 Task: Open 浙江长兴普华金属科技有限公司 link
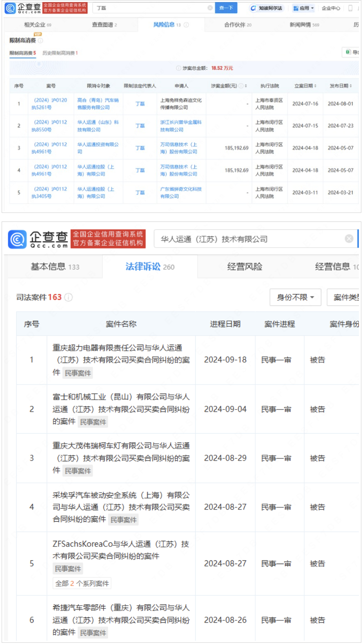click(x=181, y=126)
